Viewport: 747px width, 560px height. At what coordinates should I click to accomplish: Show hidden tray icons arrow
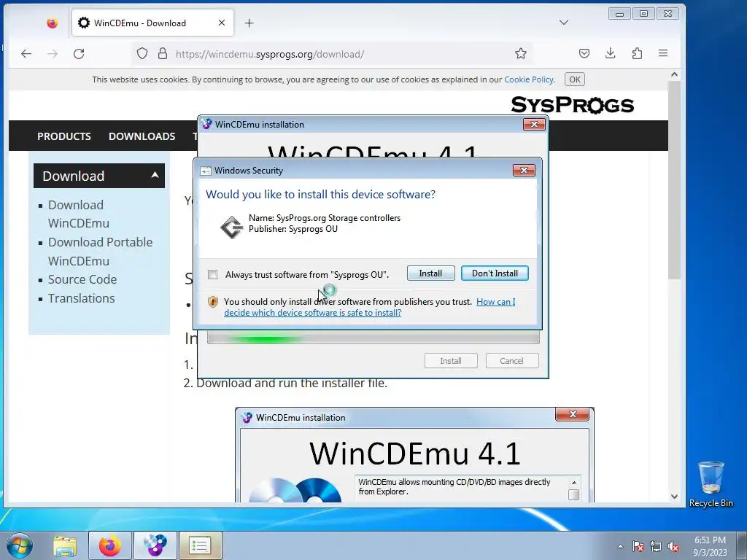(x=620, y=546)
